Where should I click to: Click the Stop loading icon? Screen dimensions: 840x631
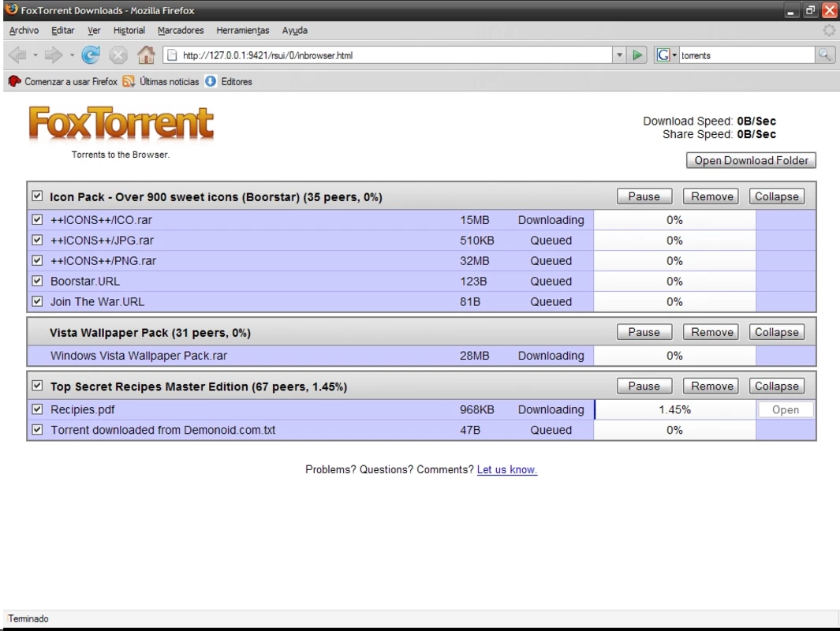118,54
